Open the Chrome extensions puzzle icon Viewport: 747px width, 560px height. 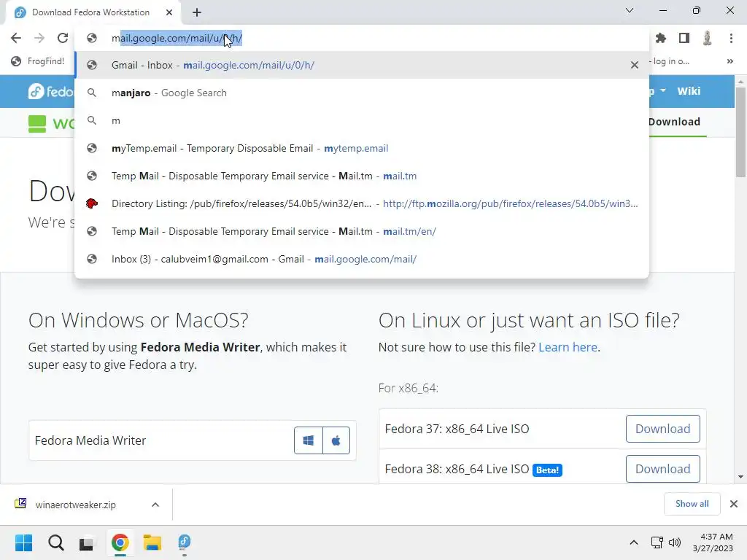pos(661,38)
